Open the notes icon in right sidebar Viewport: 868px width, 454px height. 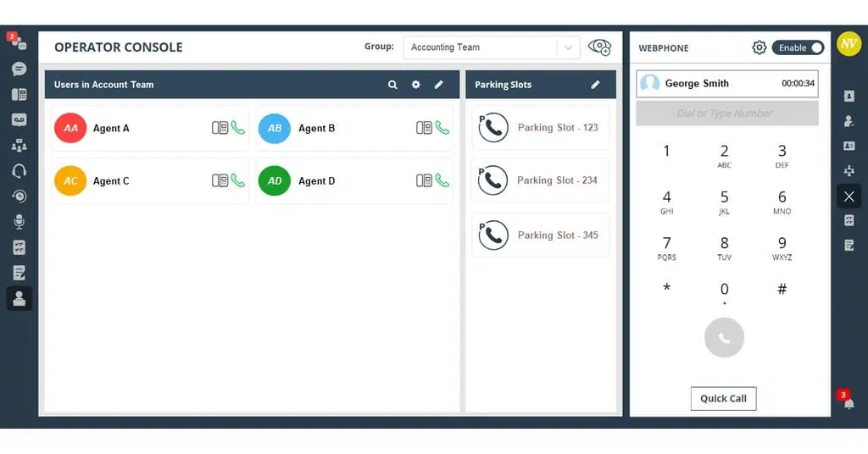(x=849, y=245)
